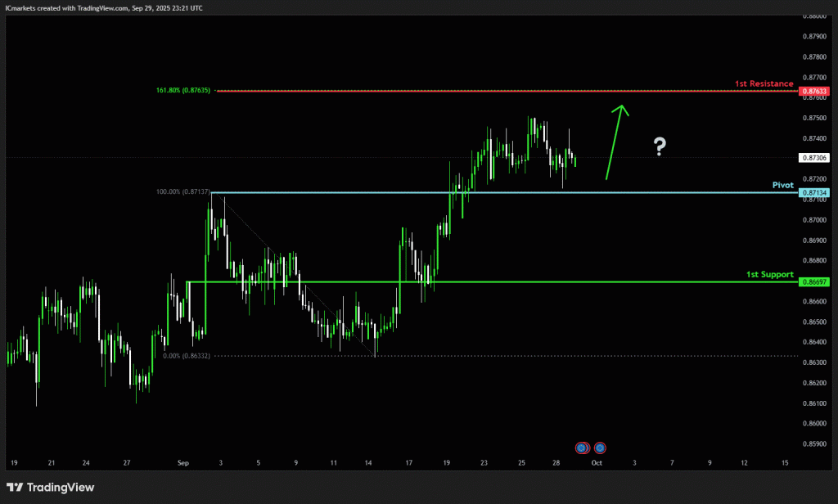Click the blue 0.87134 pivot price tag
Viewport: 838px width, 504px height.
coord(815,193)
